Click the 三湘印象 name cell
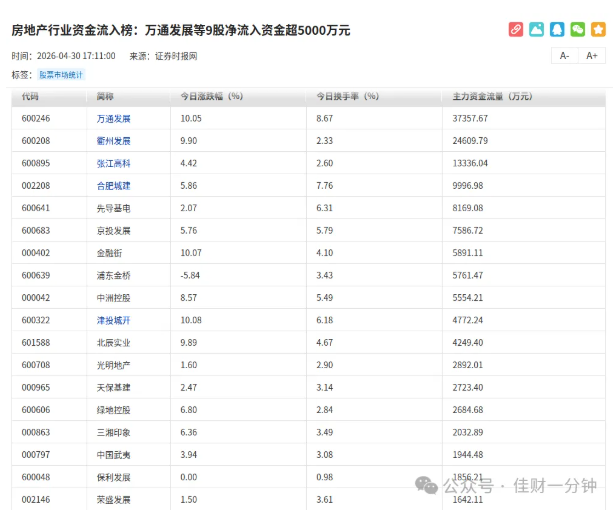 pyautogui.click(x=113, y=433)
